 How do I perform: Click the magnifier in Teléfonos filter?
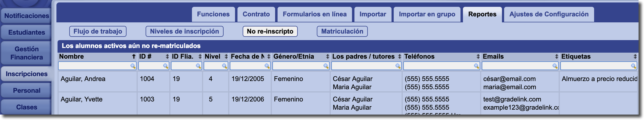pos(476,66)
